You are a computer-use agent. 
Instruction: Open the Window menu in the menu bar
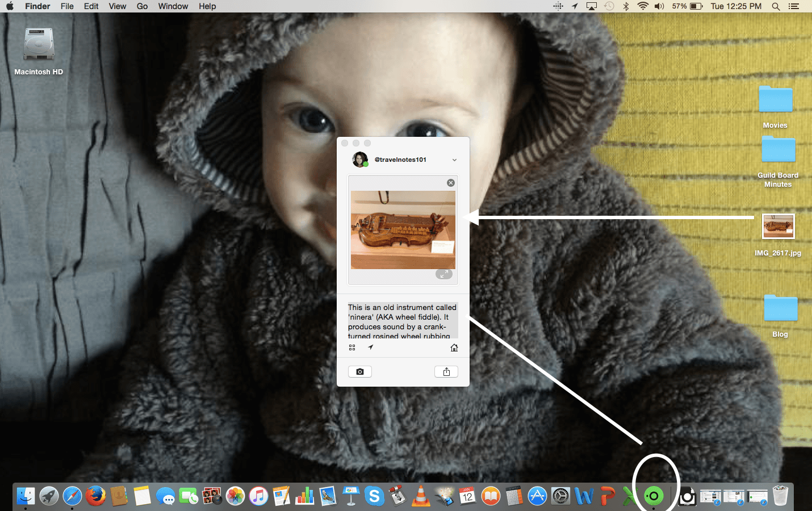click(x=173, y=6)
